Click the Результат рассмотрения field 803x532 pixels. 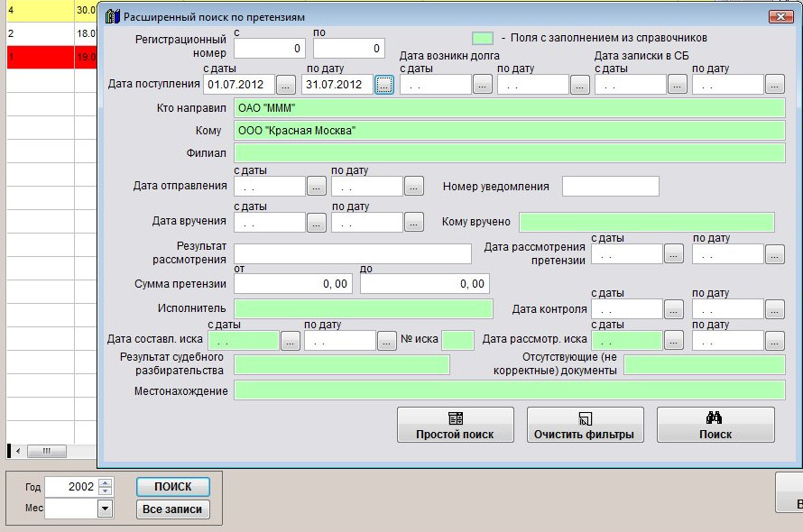tap(353, 254)
